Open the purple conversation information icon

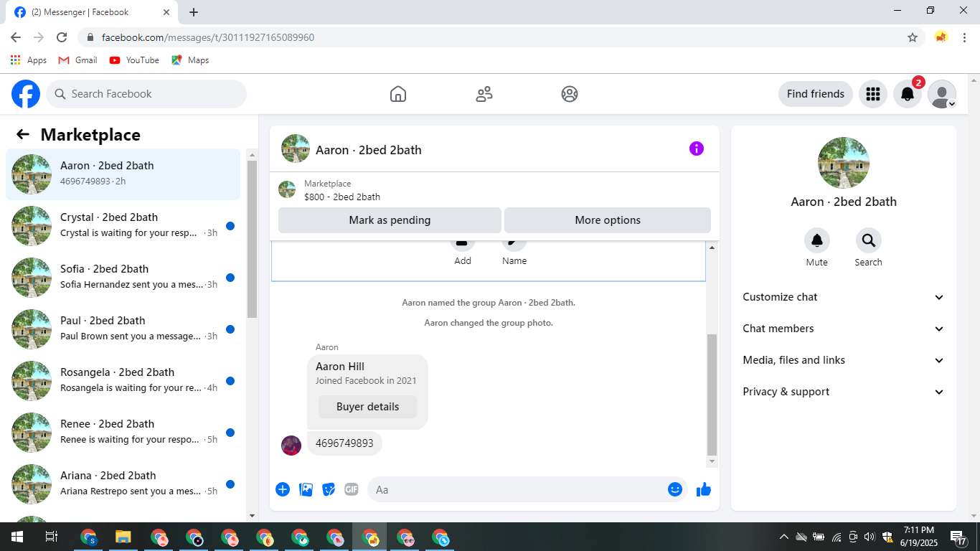point(697,149)
